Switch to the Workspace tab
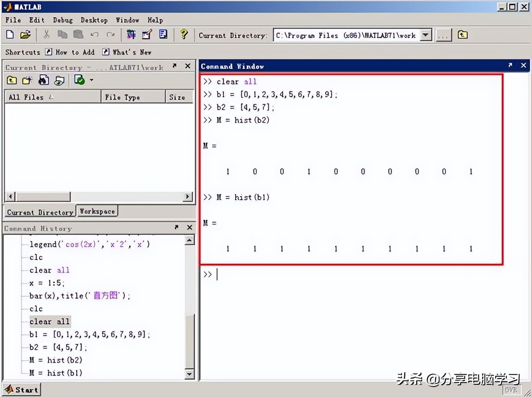The height and width of the screenshot is (397, 532). 97,211
